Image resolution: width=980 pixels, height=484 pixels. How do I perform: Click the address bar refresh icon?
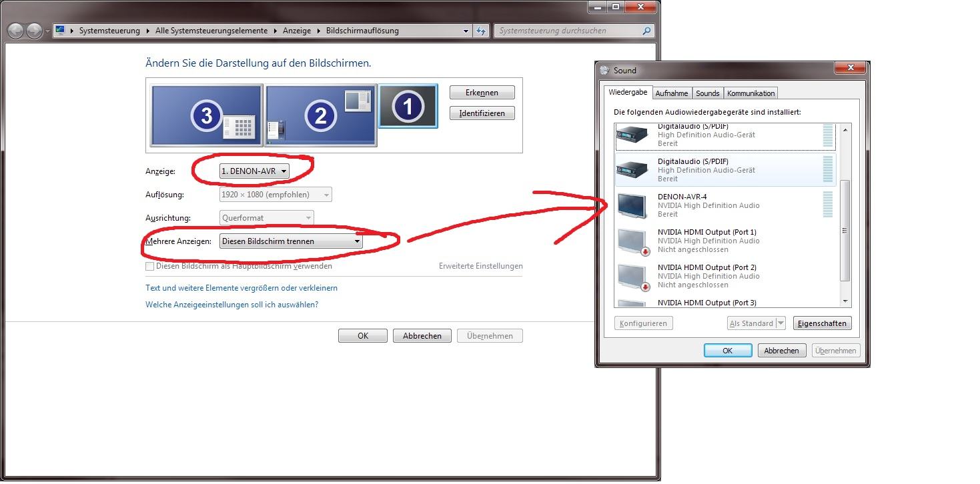(x=482, y=31)
